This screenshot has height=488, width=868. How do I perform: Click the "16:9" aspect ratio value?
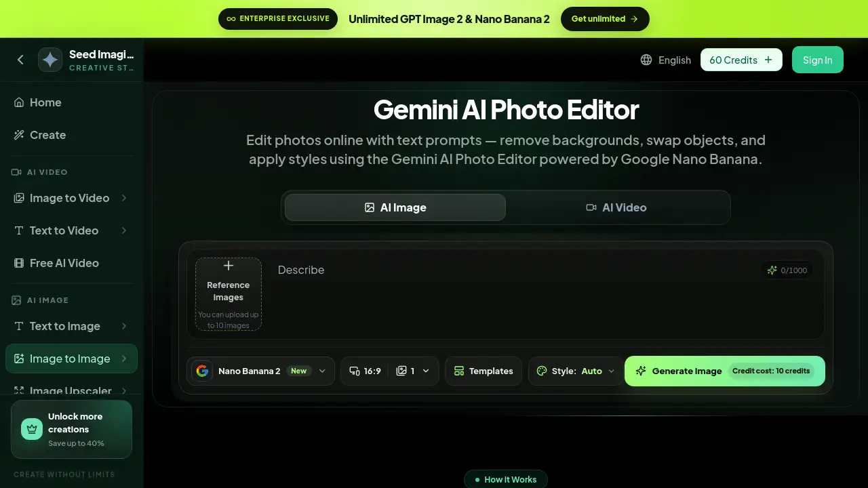coord(372,371)
